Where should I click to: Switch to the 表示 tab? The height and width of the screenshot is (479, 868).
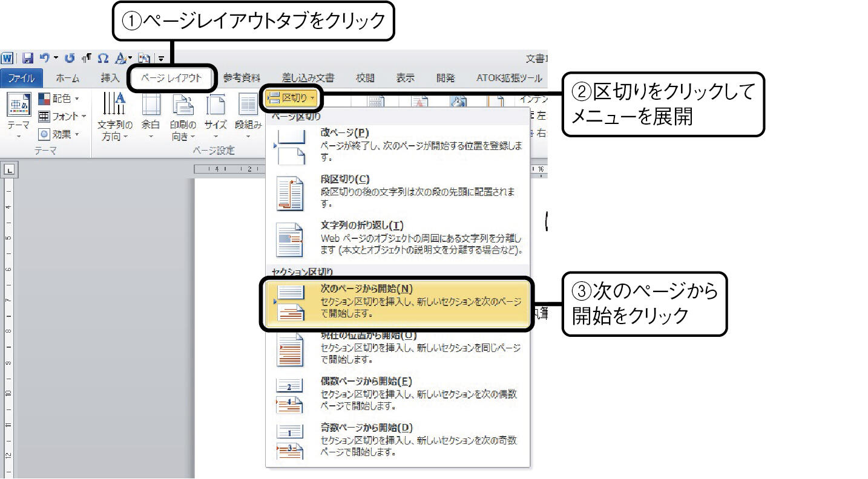click(405, 78)
